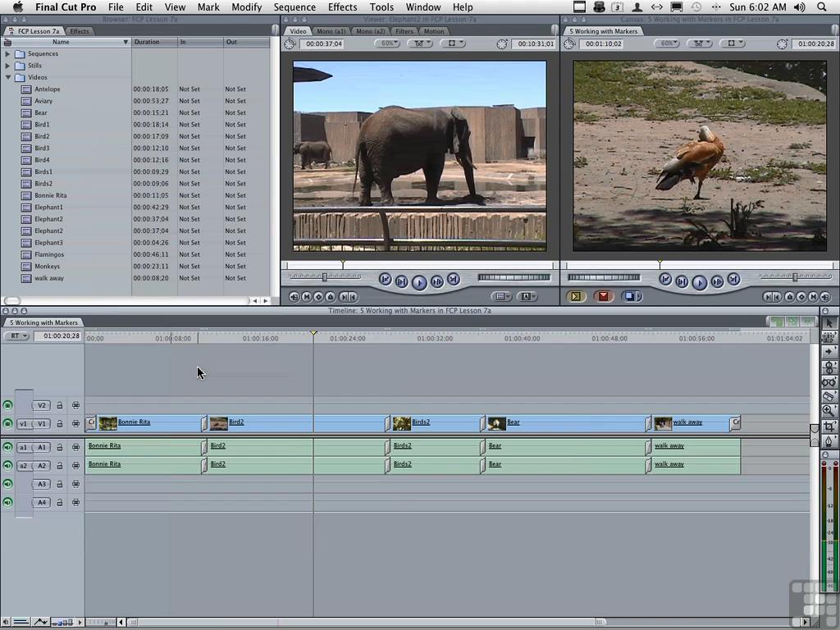Screen dimensions: 840x630
Task: Click the Mark Clip button in the Viewer
Action: point(307,297)
